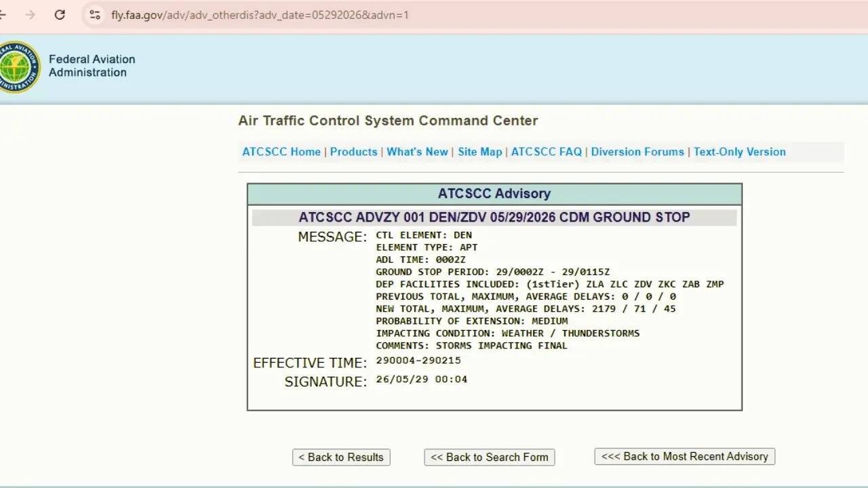The width and height of the screenshot is (868, 488).
Task: Click the GROUND STOP PERIOD line
Action: (493, 272)
